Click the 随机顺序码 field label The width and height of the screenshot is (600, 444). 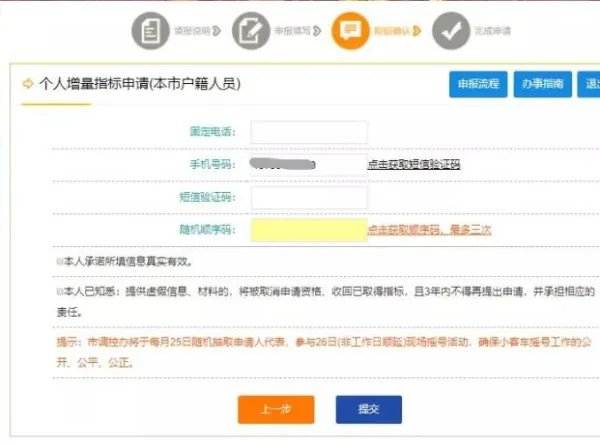(x=208, y=230)
